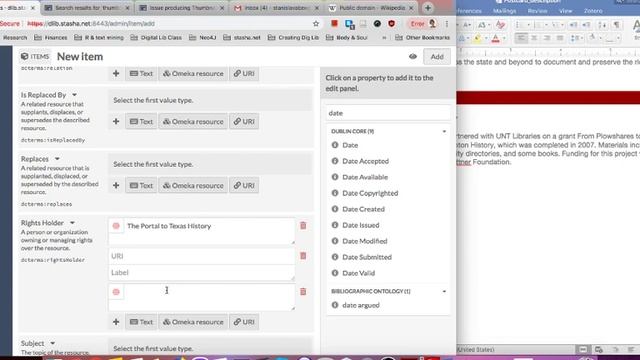Click the Add button to save item
This screenshot has height=360, width=640.
click(437, 57)
